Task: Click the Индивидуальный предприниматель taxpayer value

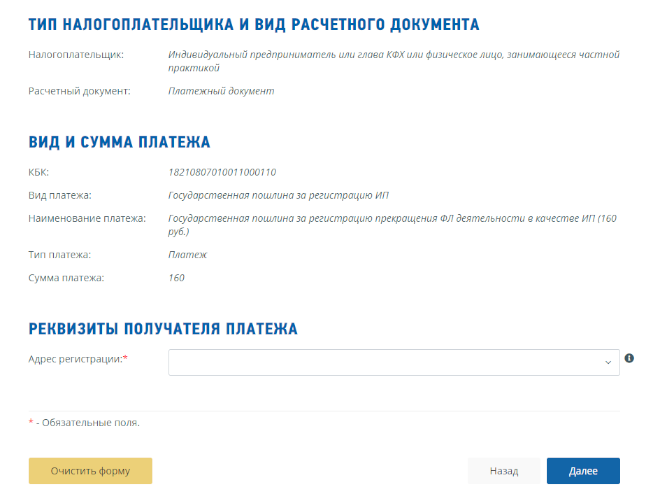Action: (394, 61)
